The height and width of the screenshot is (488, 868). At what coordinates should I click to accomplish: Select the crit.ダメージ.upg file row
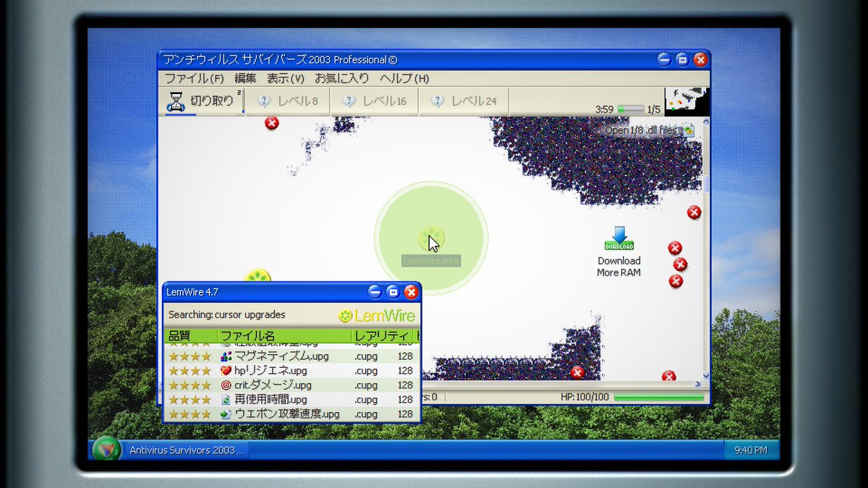coord(292,385)
